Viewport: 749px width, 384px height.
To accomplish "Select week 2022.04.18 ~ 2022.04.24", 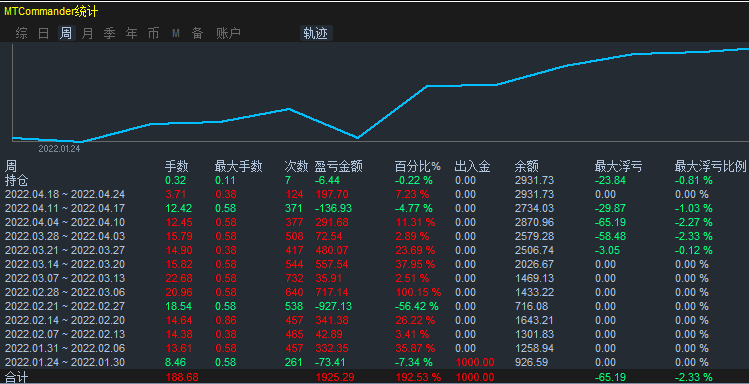I will 65,194.
